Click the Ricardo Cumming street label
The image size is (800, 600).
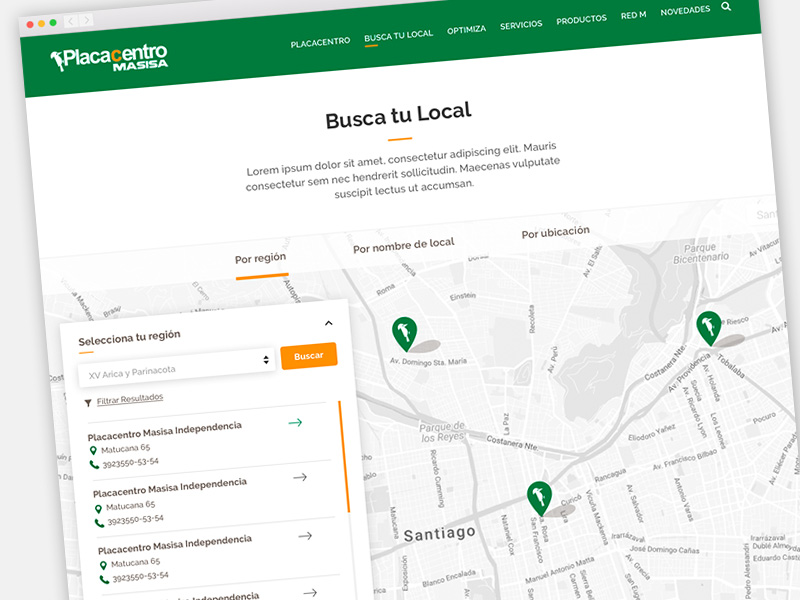click(x=436, y=479)
